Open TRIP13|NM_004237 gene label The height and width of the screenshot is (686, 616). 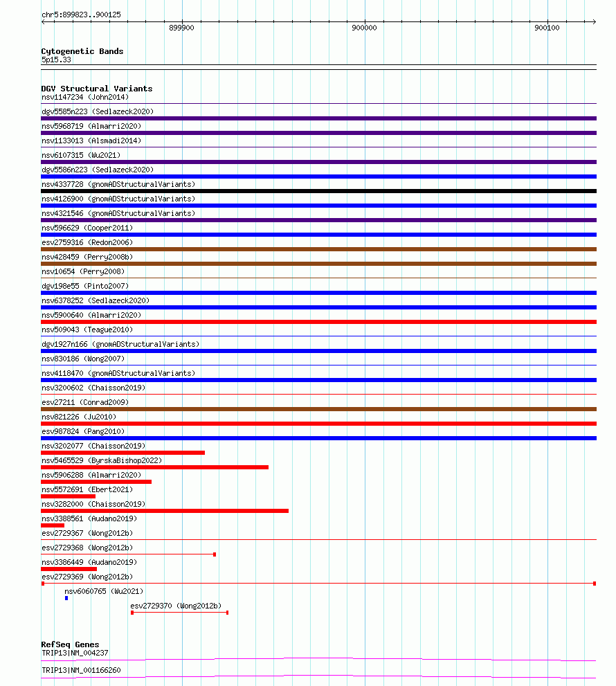pyautogui.click(x=75, y=653)
